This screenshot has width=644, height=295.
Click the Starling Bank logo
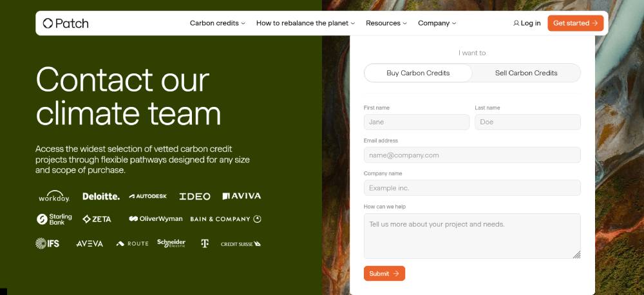(54, 219)
